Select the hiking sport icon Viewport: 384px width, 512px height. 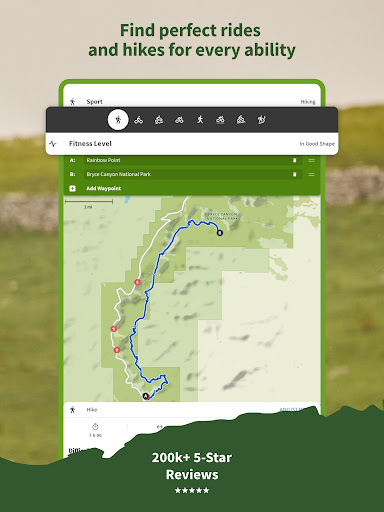click(x=118, y=119)
